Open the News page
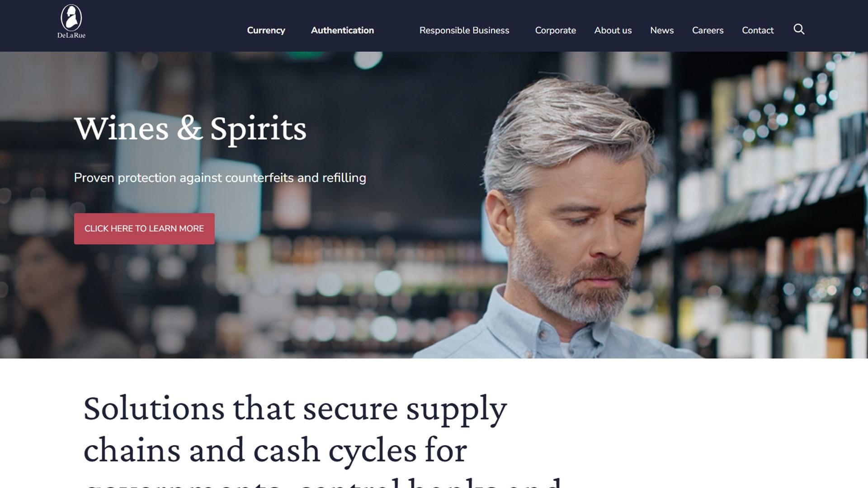Image resolution: width=868 pixels, height=488 pixels. click(x=662, y=30)
